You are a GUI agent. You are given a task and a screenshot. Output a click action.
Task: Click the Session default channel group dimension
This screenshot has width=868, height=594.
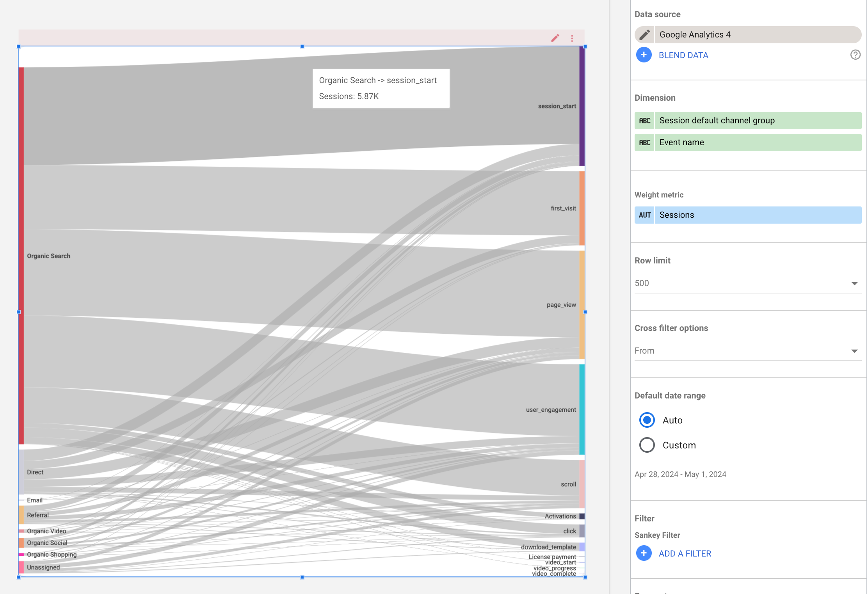(748, 121)
